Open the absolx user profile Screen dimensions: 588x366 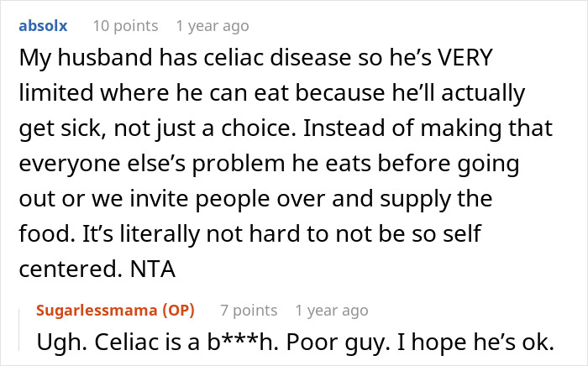(42, 26)
